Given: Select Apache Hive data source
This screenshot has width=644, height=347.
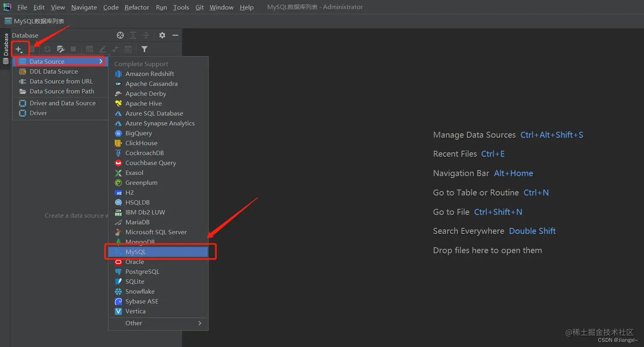Looking at the screenshot, I should pos(158,103).
